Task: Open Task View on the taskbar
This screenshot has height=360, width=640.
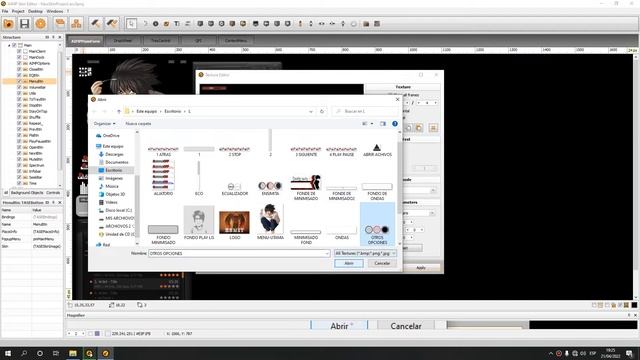Action: (x=56, y=353)
